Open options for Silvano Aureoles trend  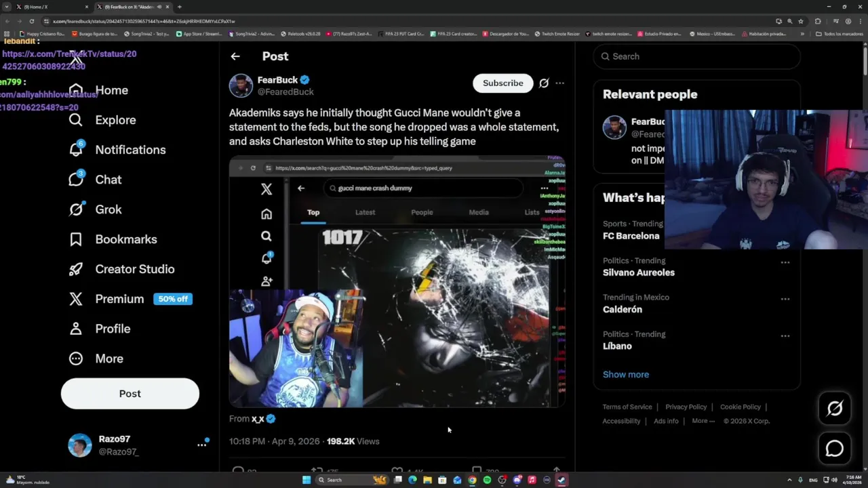(x=785, y=262)
